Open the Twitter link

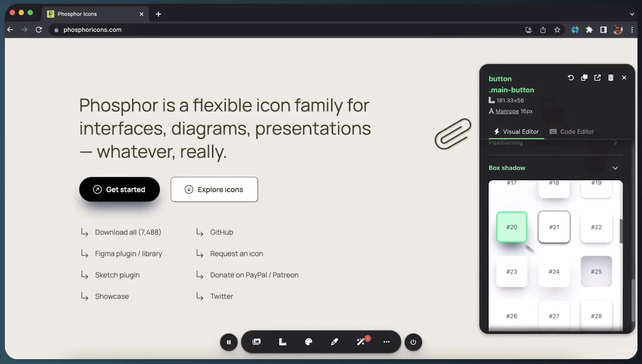pos(221,296)
